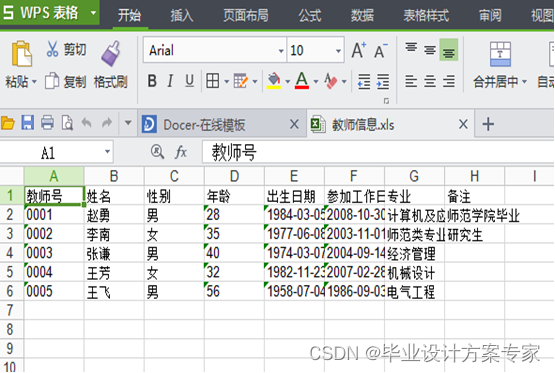The height and width of the screenshot is (373, 555).
Task: Toggle Italic formatting
Action: [x=170, y=81]
